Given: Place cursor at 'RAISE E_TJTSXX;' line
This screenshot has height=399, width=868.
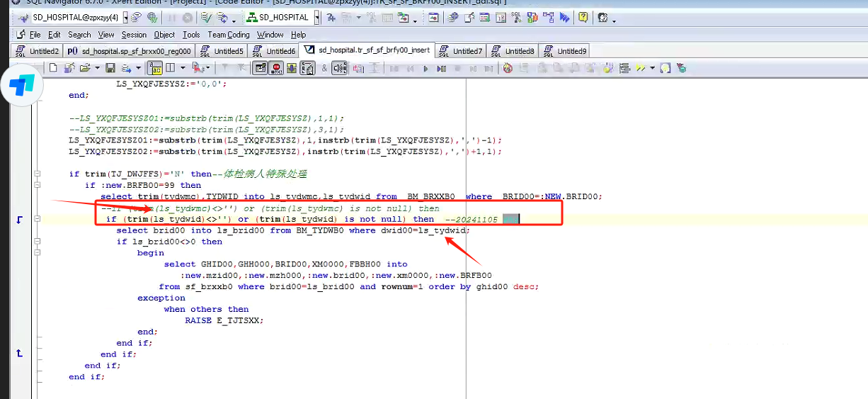Looking at the screenshot, I should pyautogui.click(x=224, y=320).
